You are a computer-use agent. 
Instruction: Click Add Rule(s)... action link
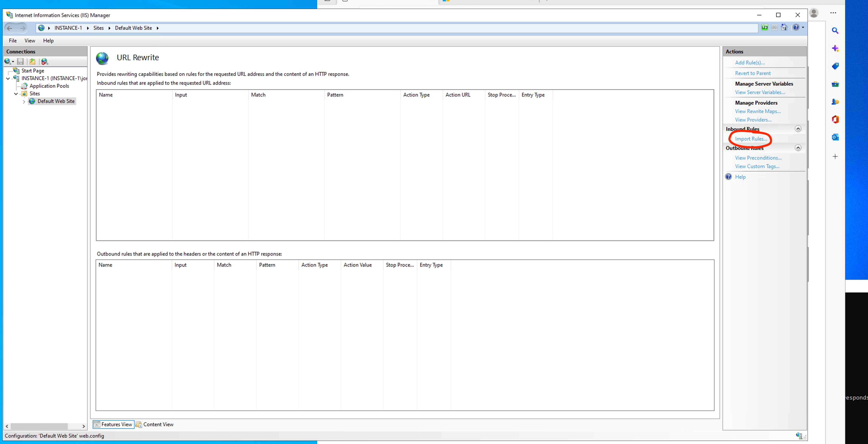click(x=750, y=62)
